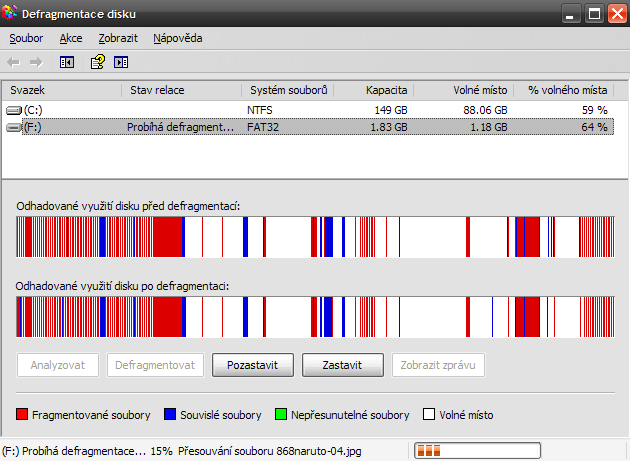Click the Systém souborů column header
Viewport: 630px width, 461px height.
[288, 90]
